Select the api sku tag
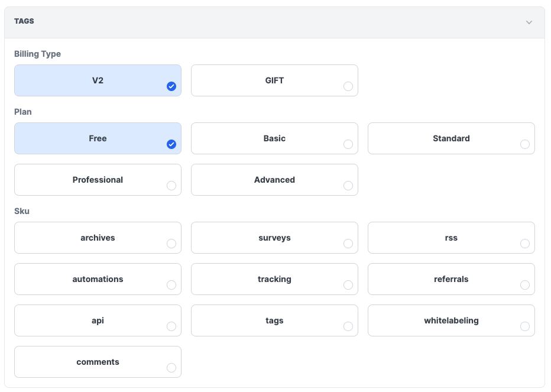This screenshot has width=551, height=392. (x=98, y=320)
